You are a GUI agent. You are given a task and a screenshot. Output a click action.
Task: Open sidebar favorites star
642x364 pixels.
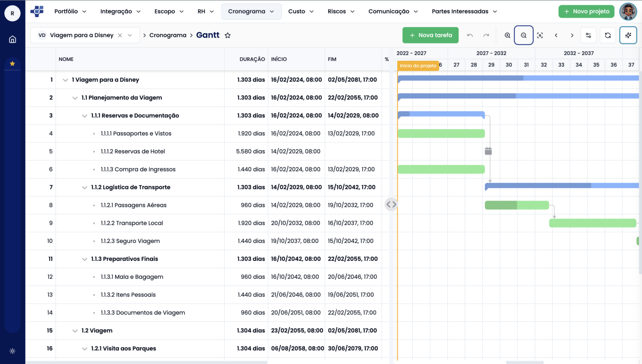[12, 64]
